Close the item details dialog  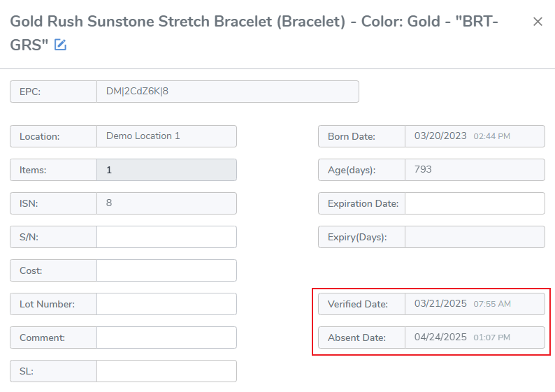[538, 22]
